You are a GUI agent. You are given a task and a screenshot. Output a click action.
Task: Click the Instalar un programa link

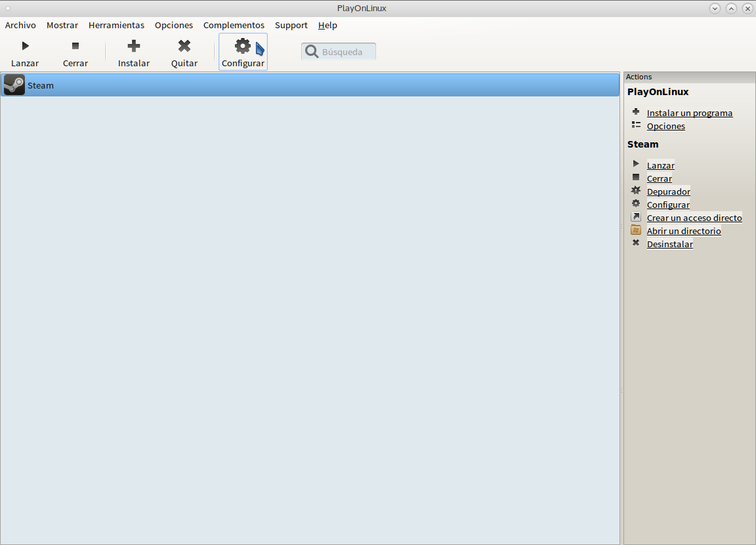[690, 113]
